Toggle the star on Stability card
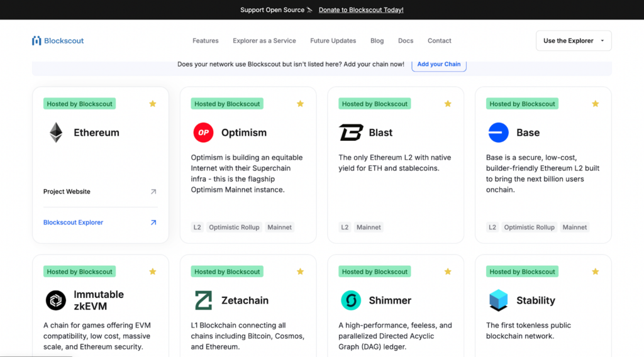The height and width of the screenshot is (357, 644). point(595,272)
